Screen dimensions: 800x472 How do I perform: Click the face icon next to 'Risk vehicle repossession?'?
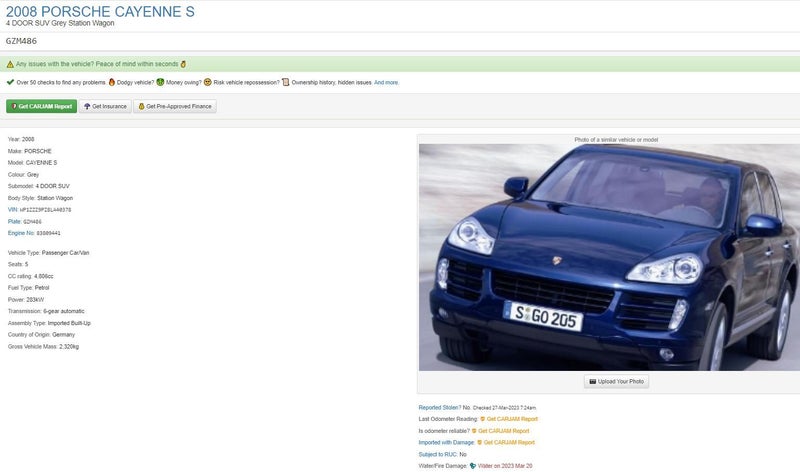[208, 82]
